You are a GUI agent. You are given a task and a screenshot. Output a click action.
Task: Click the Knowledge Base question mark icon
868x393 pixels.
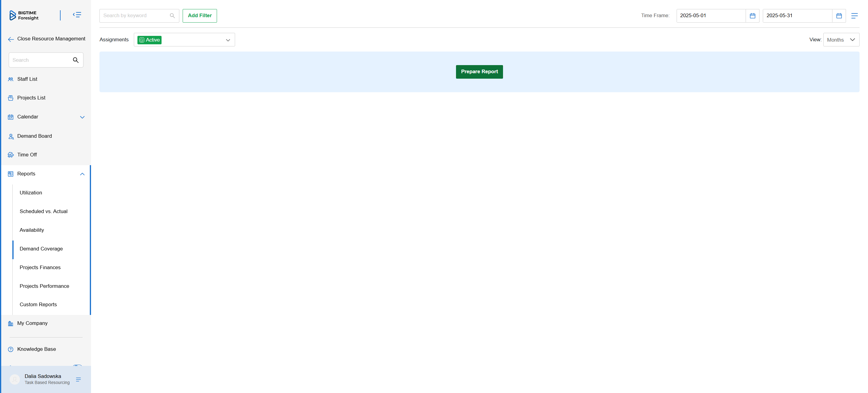pyautogui.click(x=11, y=349)
